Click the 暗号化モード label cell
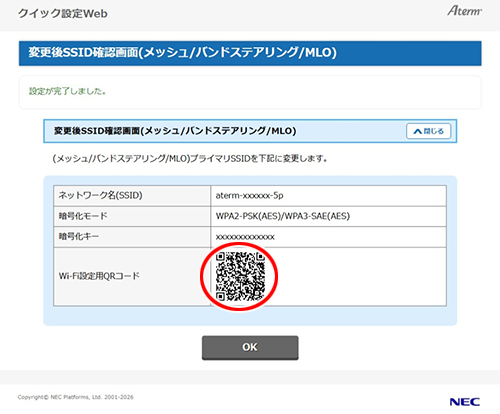Viewport: 500px width, 414px height. 132,216
